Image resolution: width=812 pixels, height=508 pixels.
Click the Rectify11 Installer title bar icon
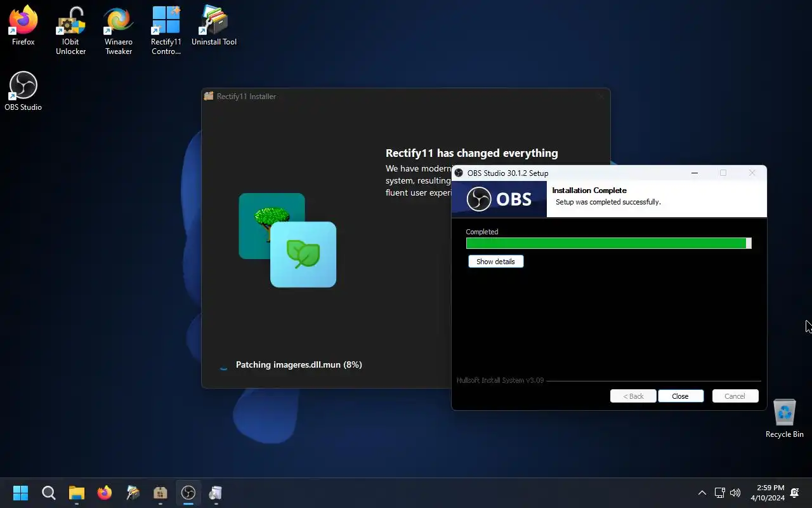pyautogui.click(x=209, y=97)
